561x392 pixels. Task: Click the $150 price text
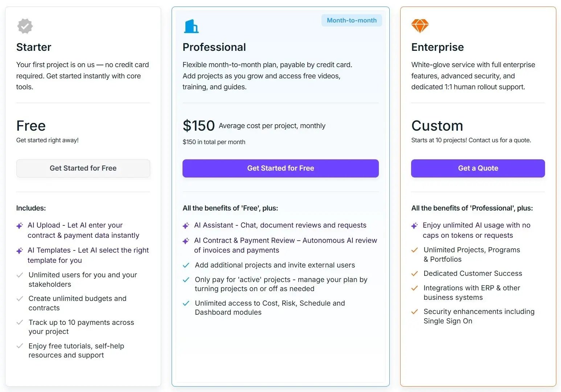(x=198, y=126)
